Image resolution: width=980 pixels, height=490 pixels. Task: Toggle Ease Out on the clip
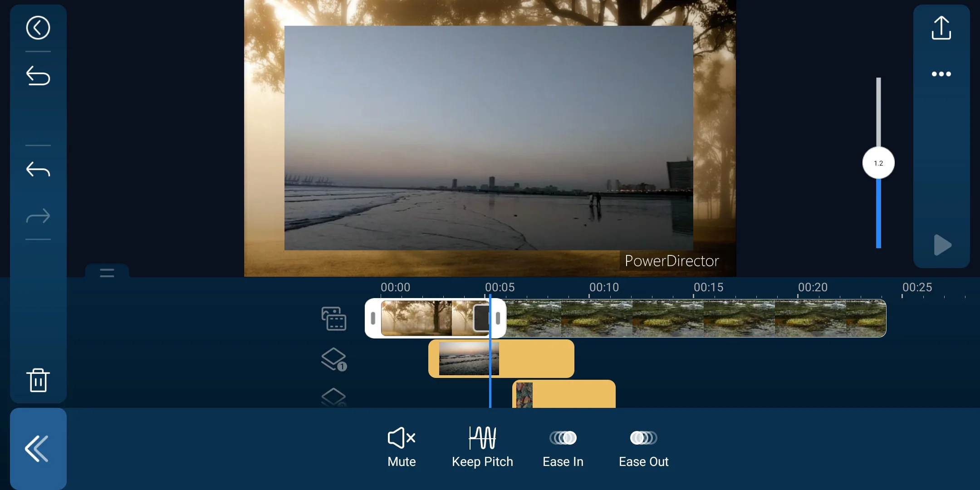point(643,445)
